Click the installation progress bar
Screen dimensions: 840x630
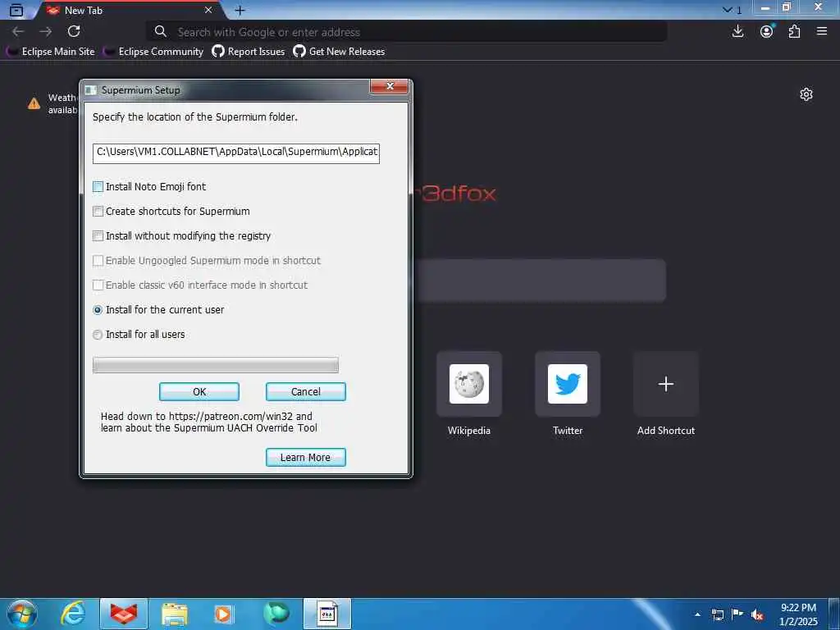[216, 365]
